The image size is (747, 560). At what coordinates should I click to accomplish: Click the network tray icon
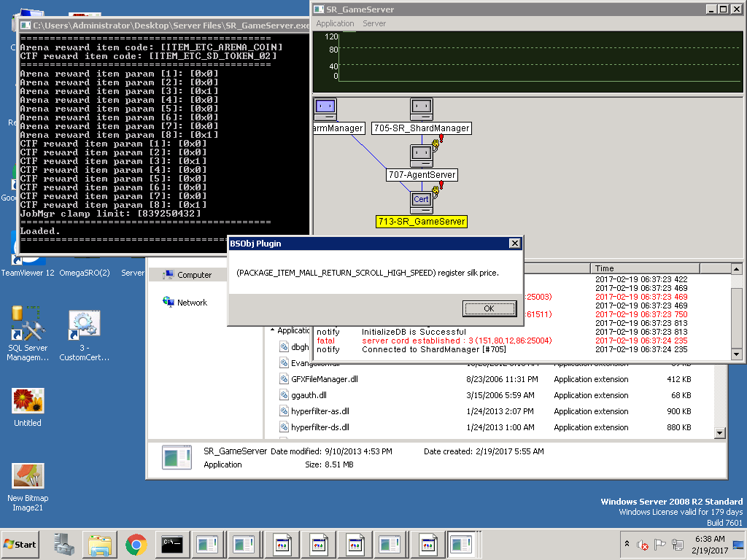tap(677, 544)
